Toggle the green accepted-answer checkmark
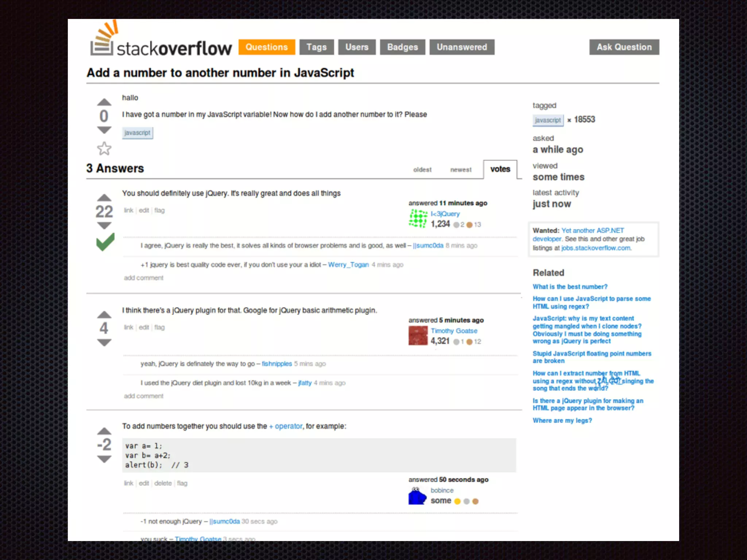The image size is (747, 560). tap(105, 242)
